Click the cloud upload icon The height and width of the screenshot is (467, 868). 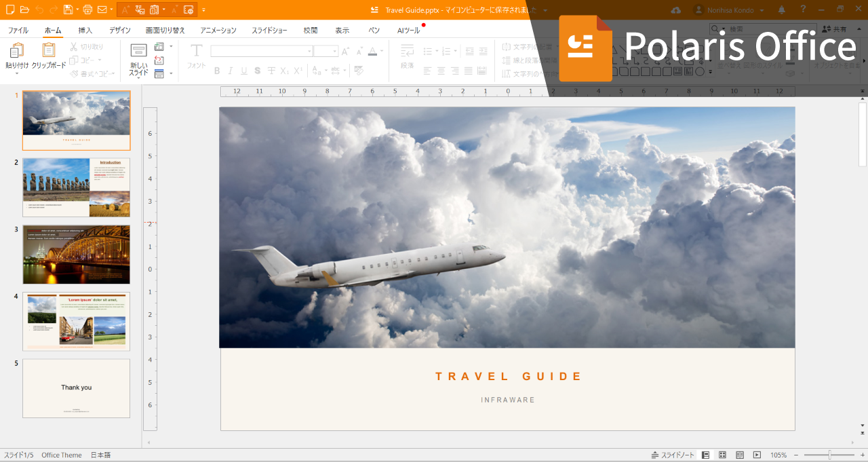point(675,10)
